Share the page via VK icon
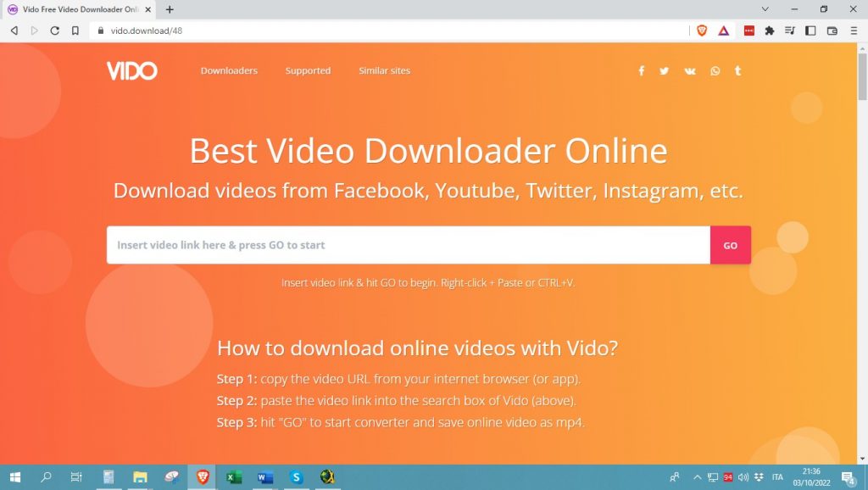The width and height of the screenshot is (868, 490). click(690, 71)
